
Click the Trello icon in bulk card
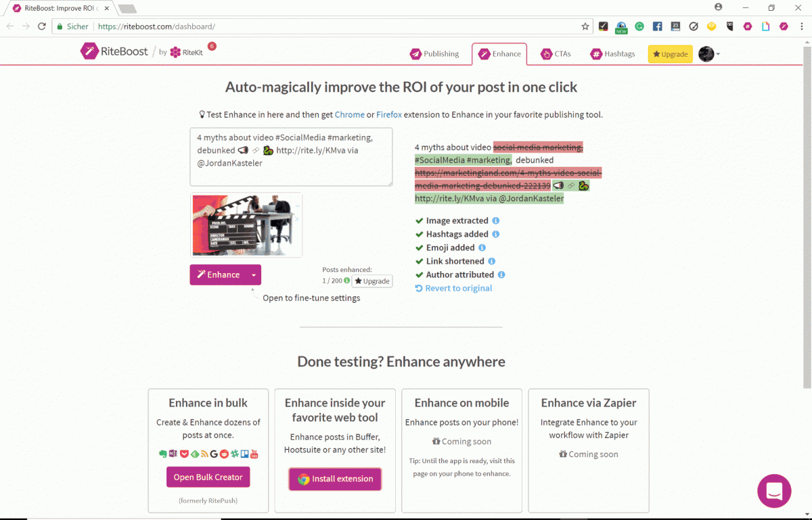click(x=244, y=454)
